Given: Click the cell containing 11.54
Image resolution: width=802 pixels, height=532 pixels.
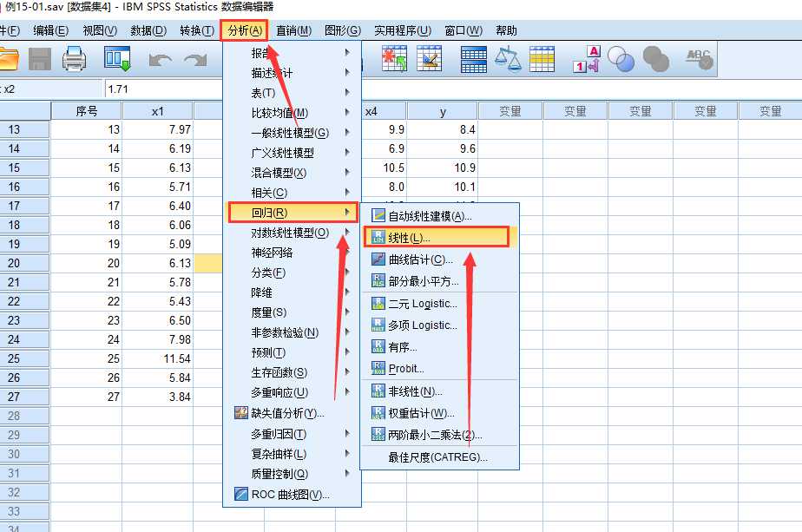Looking at the screenshot, I should 158,358.
